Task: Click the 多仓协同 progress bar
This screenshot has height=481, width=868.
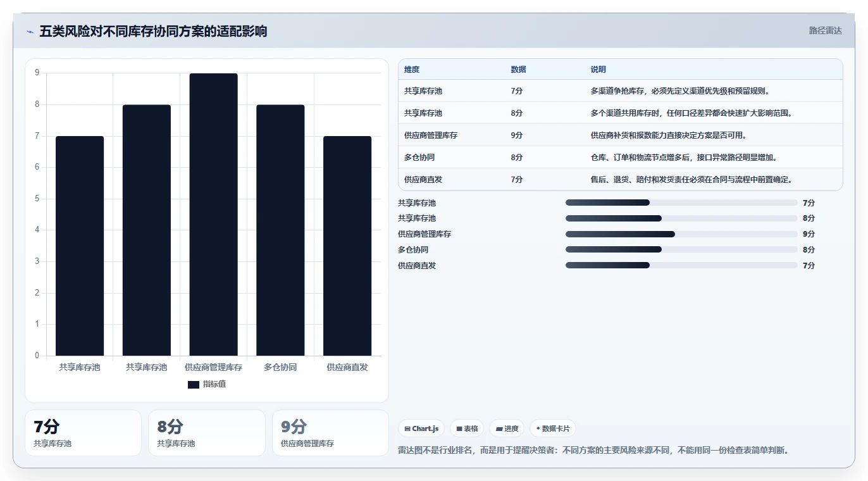Action: pyautogui.click(x=681, y=250)
